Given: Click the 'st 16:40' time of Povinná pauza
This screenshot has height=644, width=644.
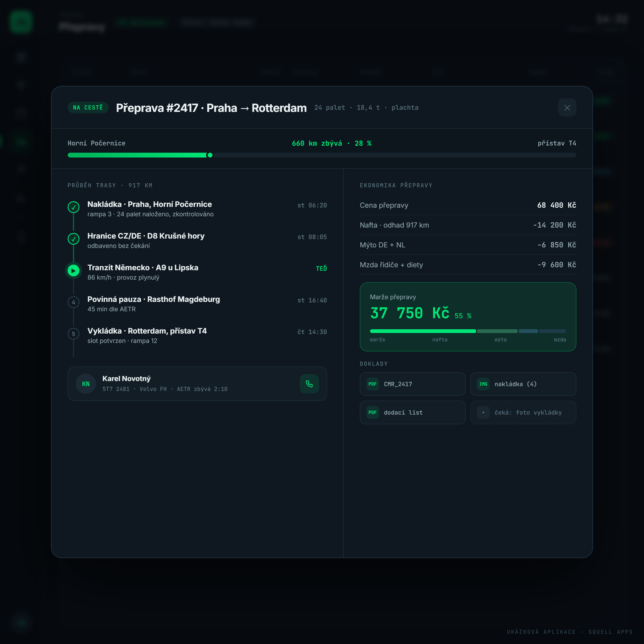Looking at the screenshot, I should 312,300.
